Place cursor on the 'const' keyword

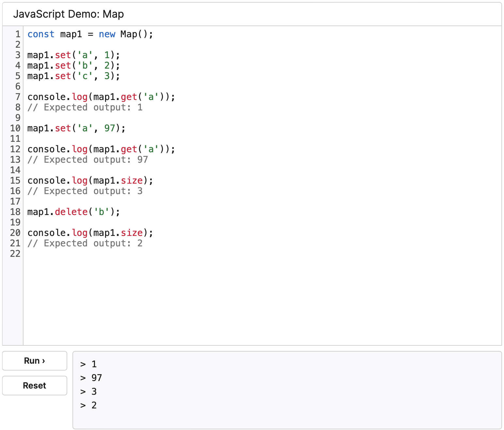[x=41, y=34]
